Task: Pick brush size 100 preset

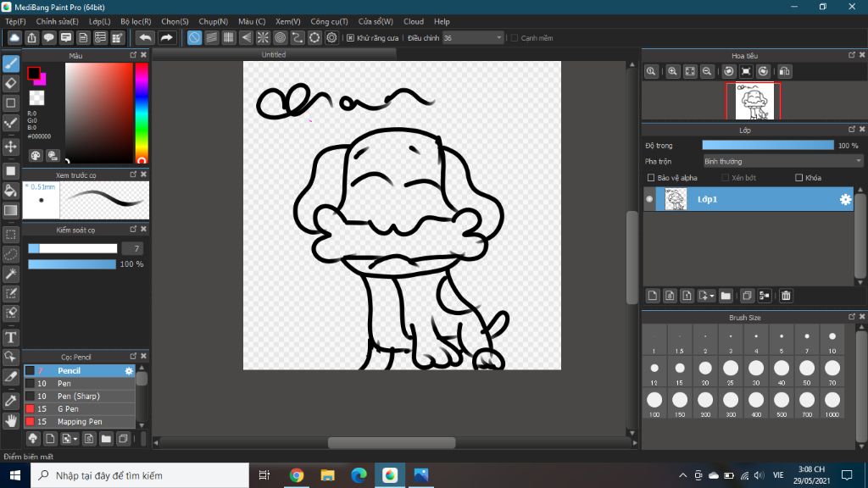Action: pos(654,404)
